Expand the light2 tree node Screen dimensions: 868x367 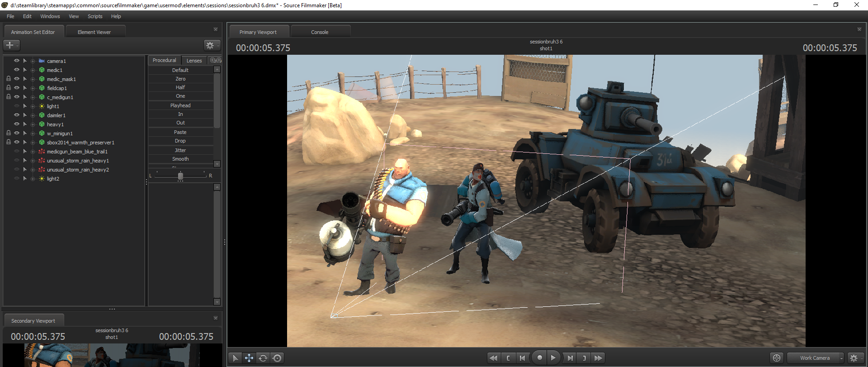click(x=33, y=179)
